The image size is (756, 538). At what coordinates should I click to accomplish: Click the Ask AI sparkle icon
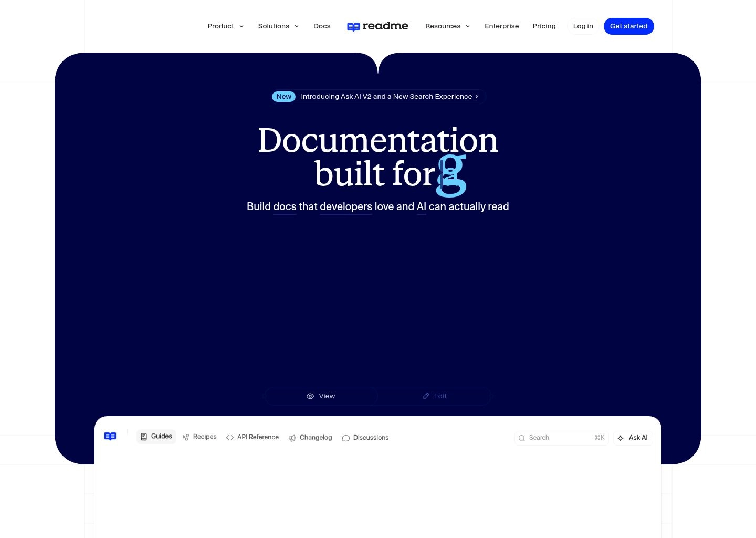pyautogui.click(x=621, y=438)
